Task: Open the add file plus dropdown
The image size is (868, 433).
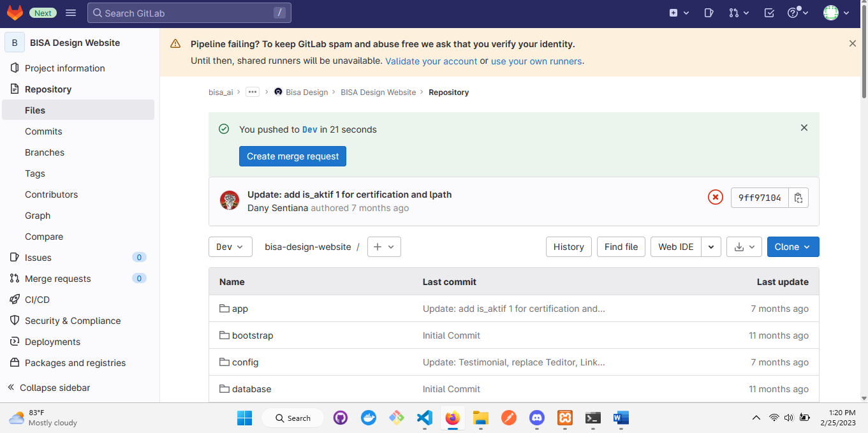Action: [x=384, y=247]
